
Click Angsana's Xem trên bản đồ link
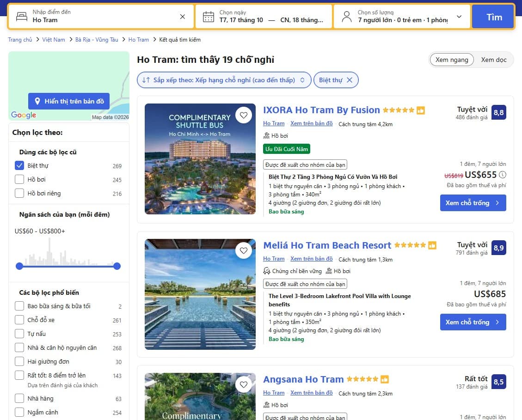311,393
